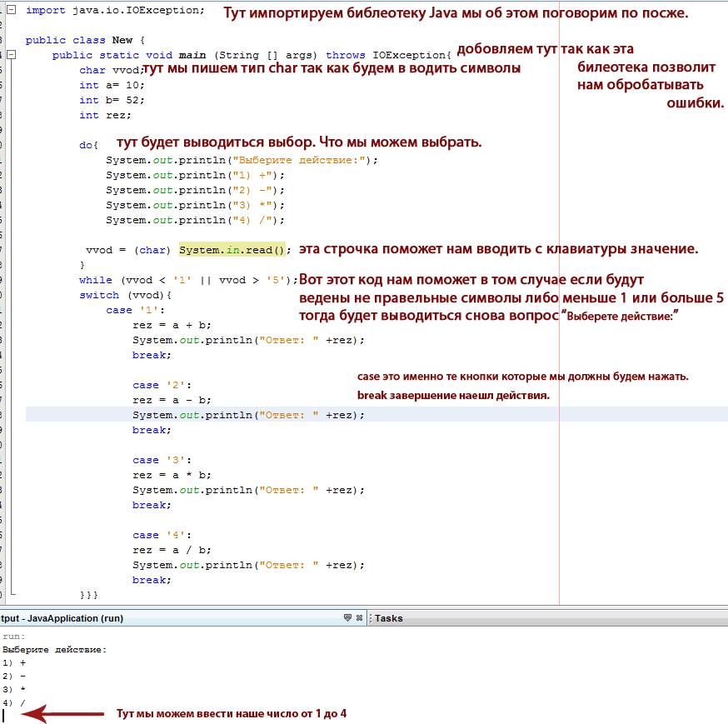Viewport: 728px width, 724px height.
Task: Place cursor on rez = a * b
Action: click(x=172, y=475)
